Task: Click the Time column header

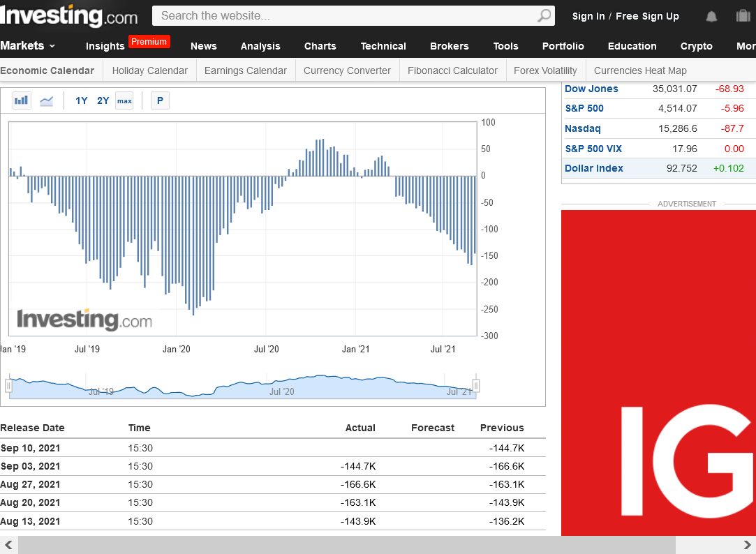Action: [x=140, y=428]
